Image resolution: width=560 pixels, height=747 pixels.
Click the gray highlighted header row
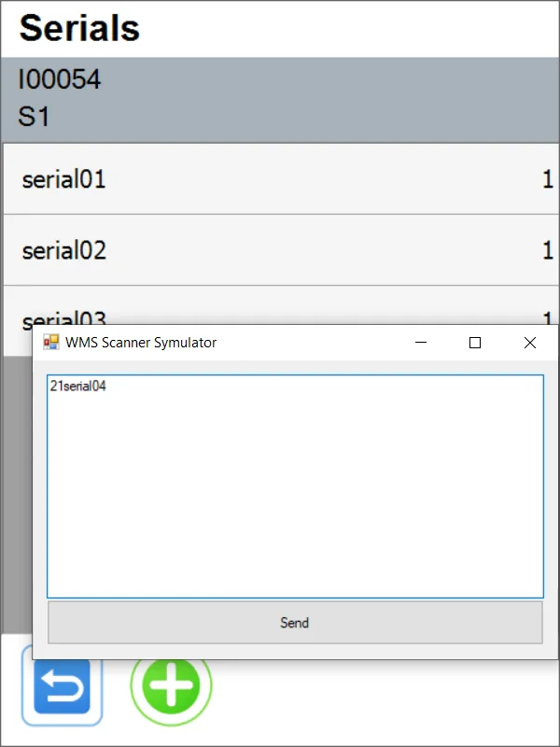[280, 98]
